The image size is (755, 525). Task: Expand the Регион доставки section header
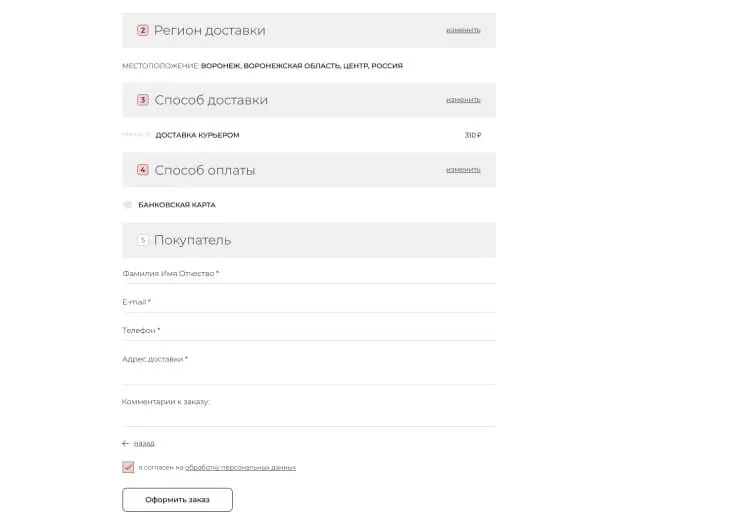pos(309,30)
